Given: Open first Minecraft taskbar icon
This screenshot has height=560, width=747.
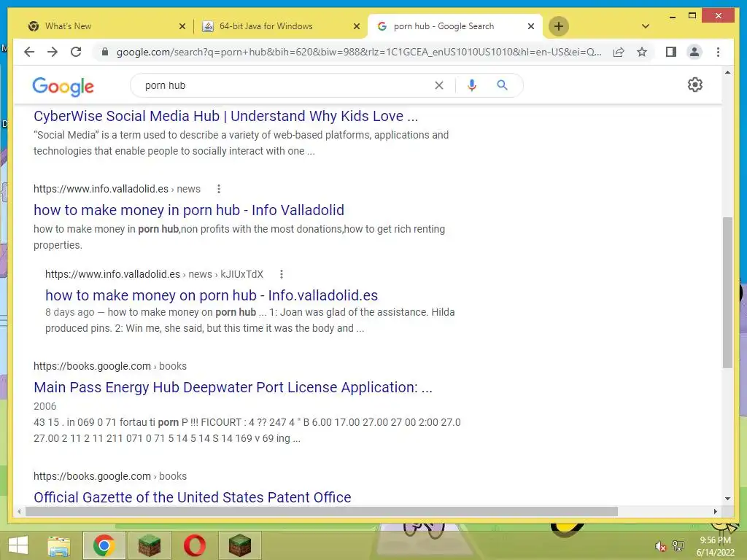Looking at the screenshot, I should [x=150, y=545].
